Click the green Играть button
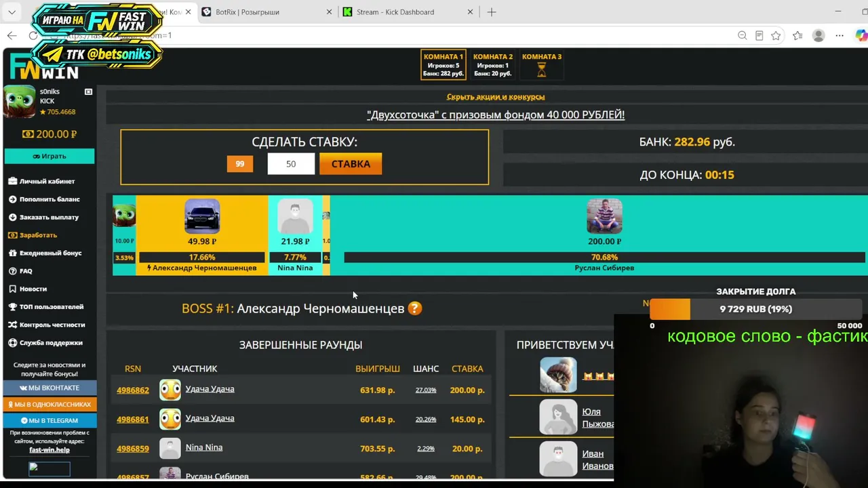 pos(50,156)
